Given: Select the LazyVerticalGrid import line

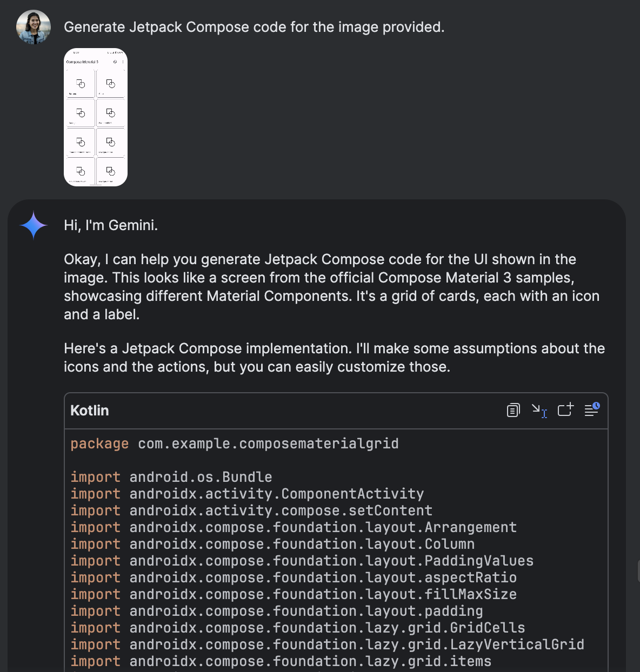Looking at the screenshot, I should pos(327,644).
